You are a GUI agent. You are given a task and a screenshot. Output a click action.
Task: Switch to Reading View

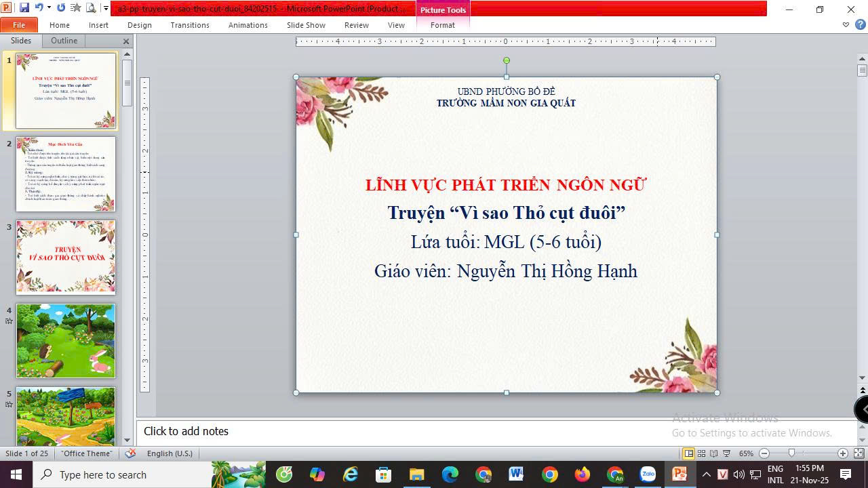(714, 453)
